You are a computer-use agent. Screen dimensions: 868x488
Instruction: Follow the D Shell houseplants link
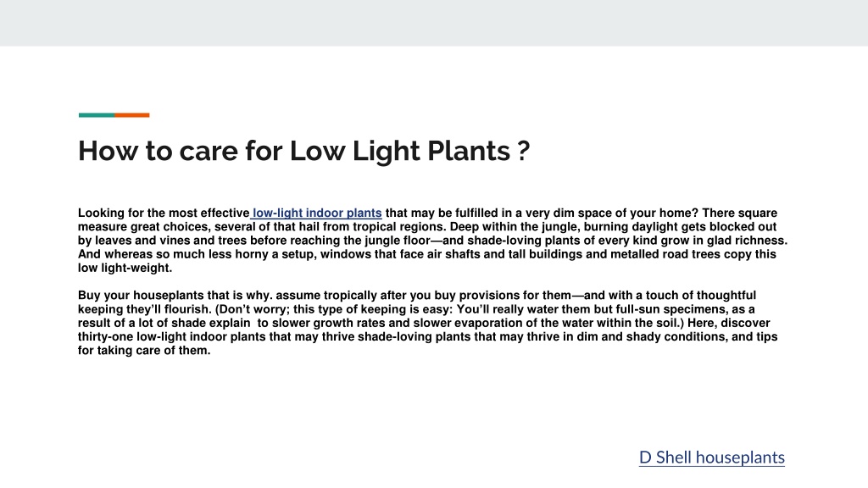[x=712, y=457]
